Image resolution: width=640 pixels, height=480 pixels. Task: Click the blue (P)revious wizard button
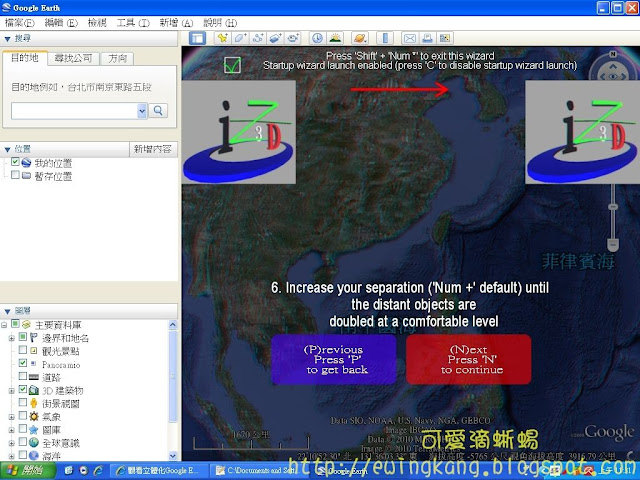[x=334, y=360]
